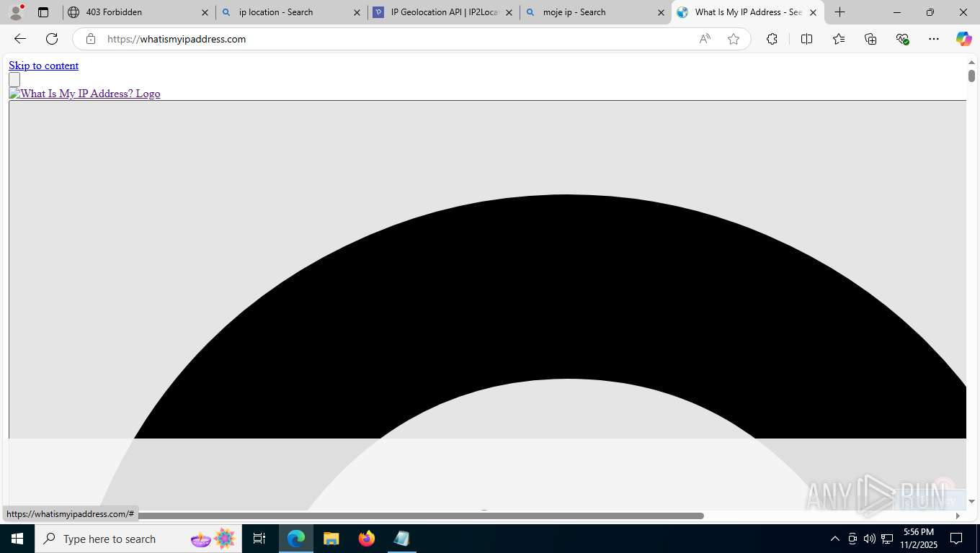Add this page to favorites
980x553 pixels.
click(x=734, y=39)
